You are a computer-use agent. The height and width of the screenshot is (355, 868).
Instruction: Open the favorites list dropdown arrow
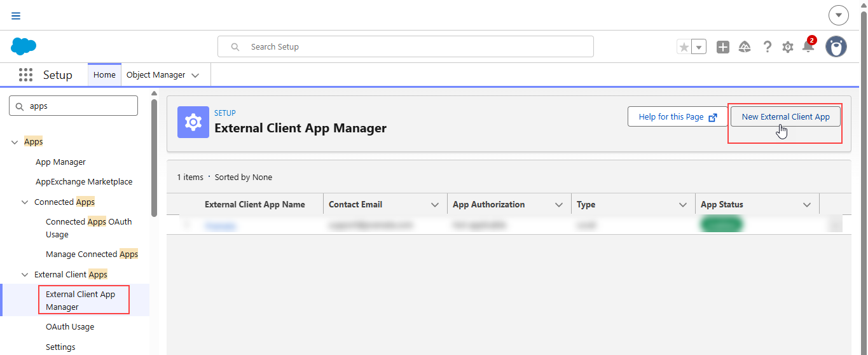[x=699, y=47]
